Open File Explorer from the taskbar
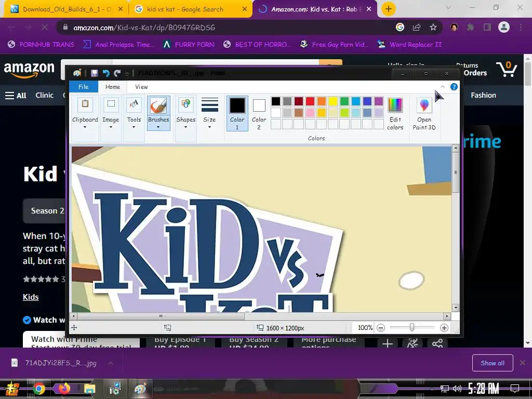 point(89,389)
